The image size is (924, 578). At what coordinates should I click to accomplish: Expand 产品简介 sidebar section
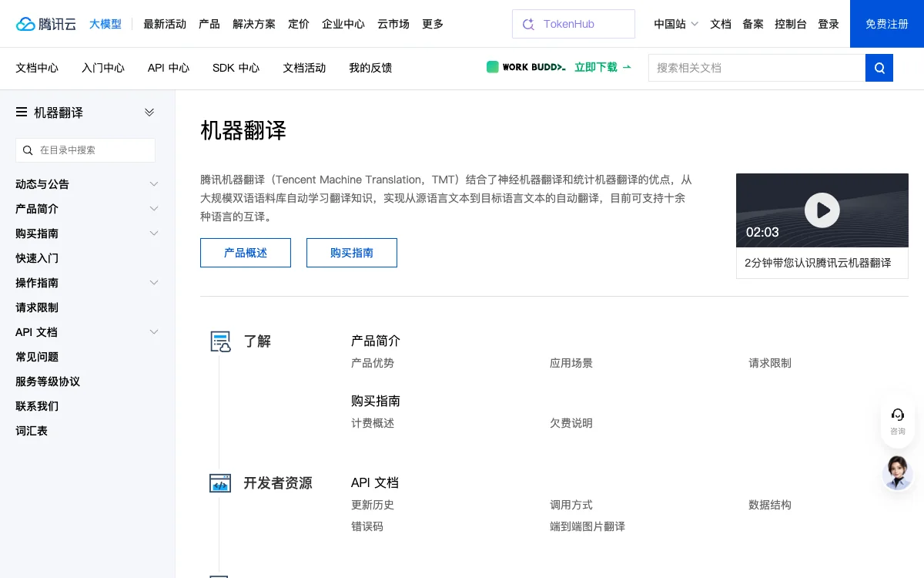click(x=154, y=209)
